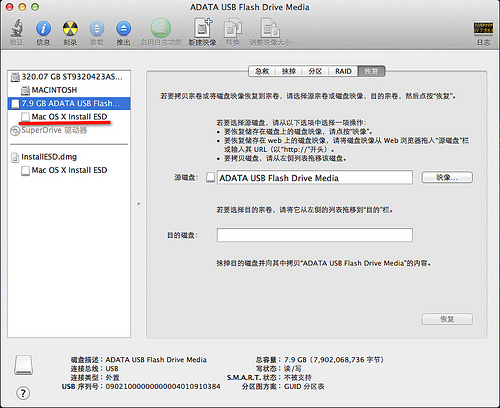The height and width of the screenshot is (408, 500).
Task: Click the large disk icon in info footer
Action: tap(23, 365)
